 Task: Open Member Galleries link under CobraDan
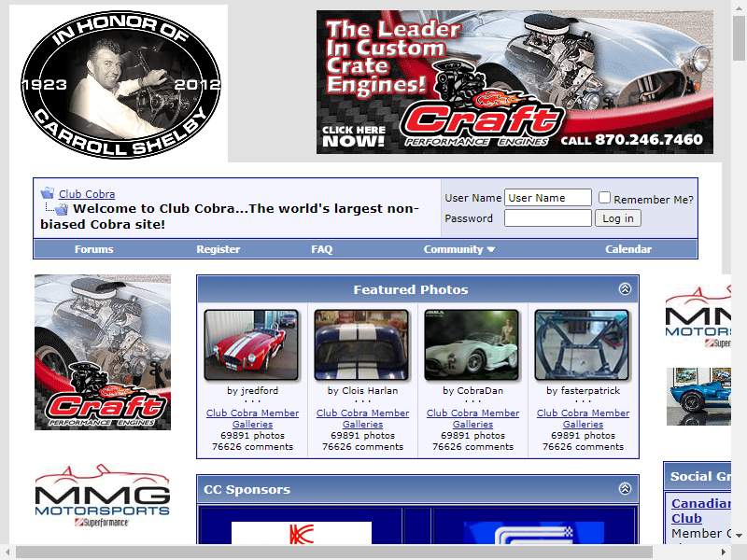point(472,418)
